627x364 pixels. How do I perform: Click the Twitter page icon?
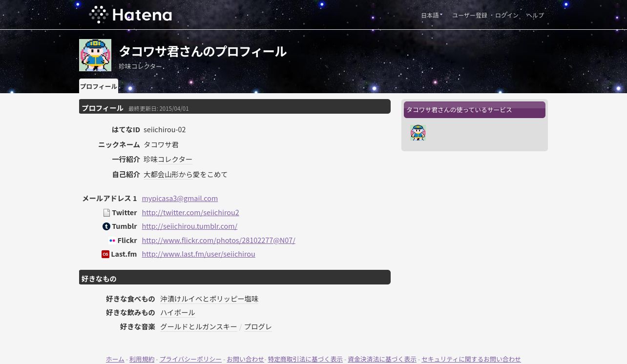point(106,213)
